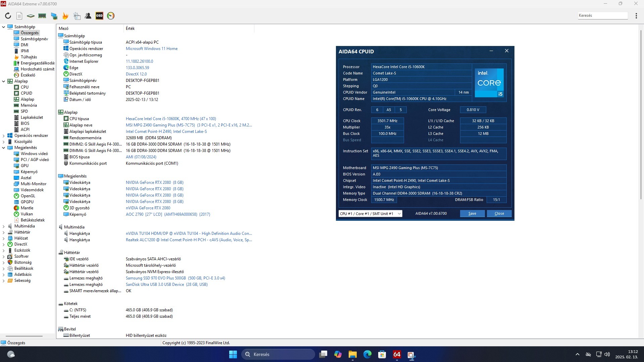Screen dimensions: 644x362
Task: Select the GPGPU tree item
Action: [27, 202]
